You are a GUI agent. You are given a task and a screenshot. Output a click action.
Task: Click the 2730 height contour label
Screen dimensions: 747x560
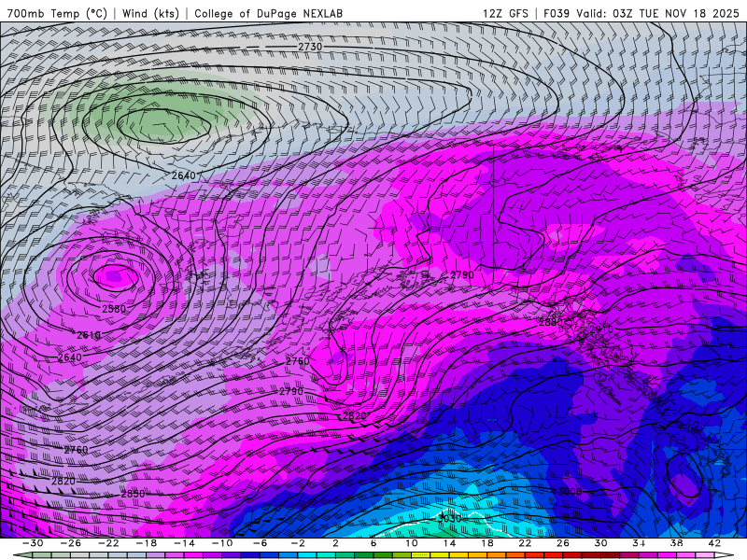pos(310,47)
